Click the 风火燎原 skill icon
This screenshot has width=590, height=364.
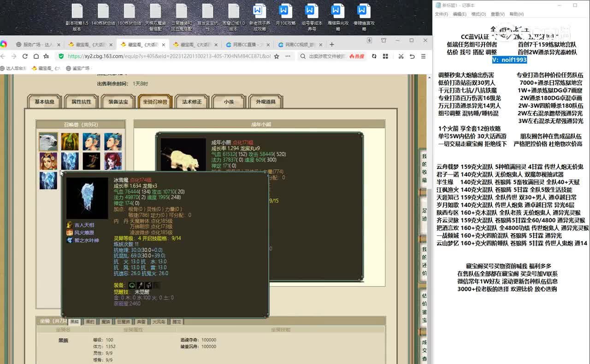click(x=70, y=233)
